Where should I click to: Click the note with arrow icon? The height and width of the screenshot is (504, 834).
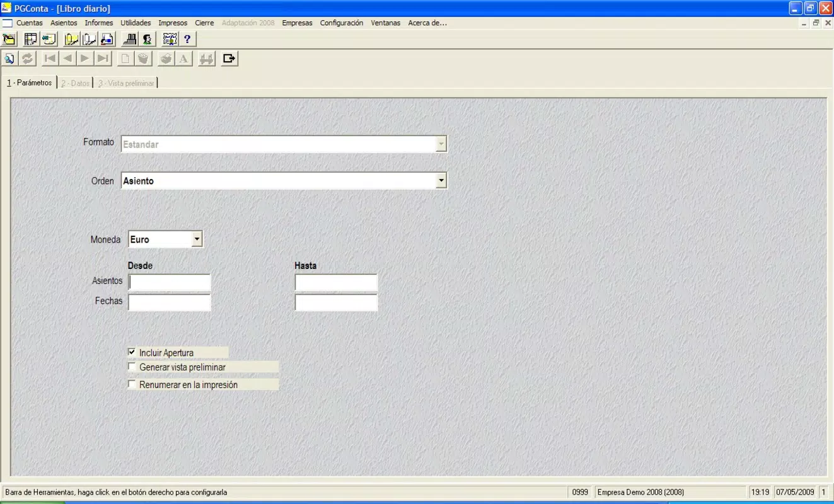click(x=49, y=39)
